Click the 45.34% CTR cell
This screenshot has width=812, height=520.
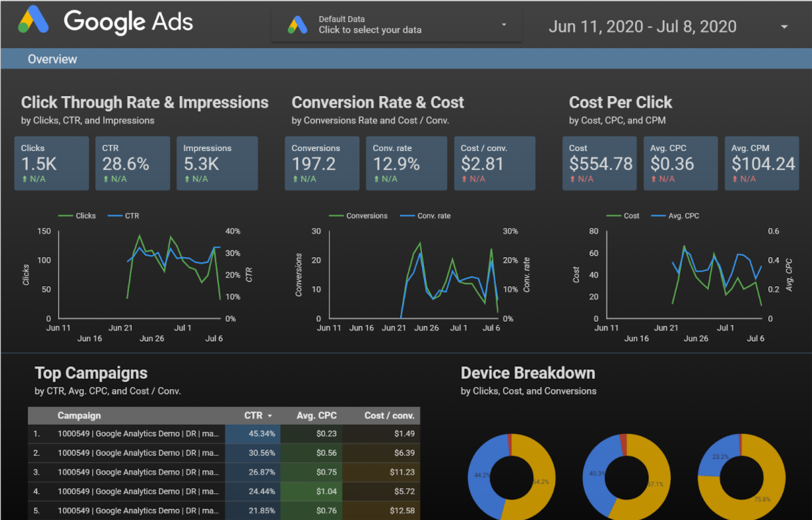pyautogui.click(x=253, y=433)
